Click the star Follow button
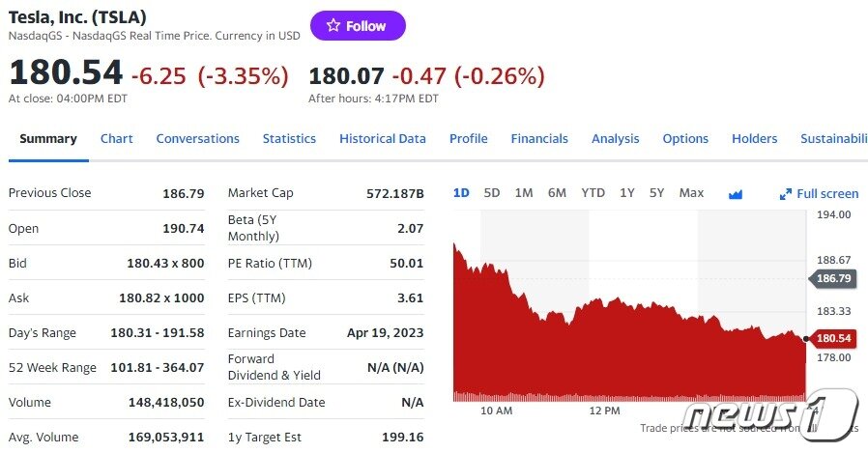The image size is (868, 453). pos(357,26)
